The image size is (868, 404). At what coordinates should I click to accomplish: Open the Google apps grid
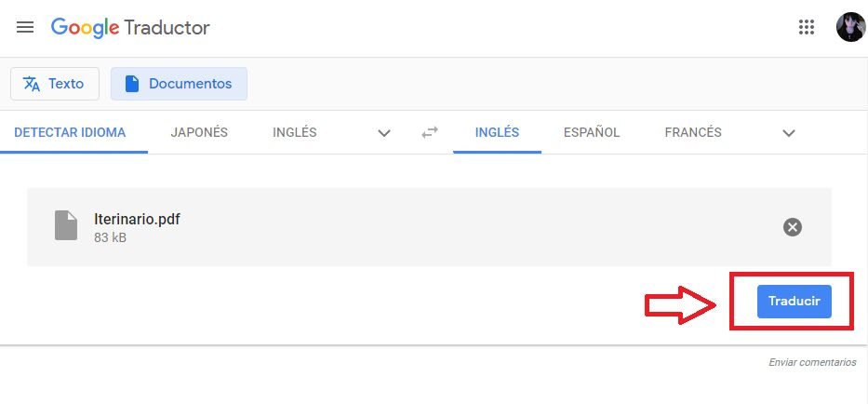tap(807, 27)
